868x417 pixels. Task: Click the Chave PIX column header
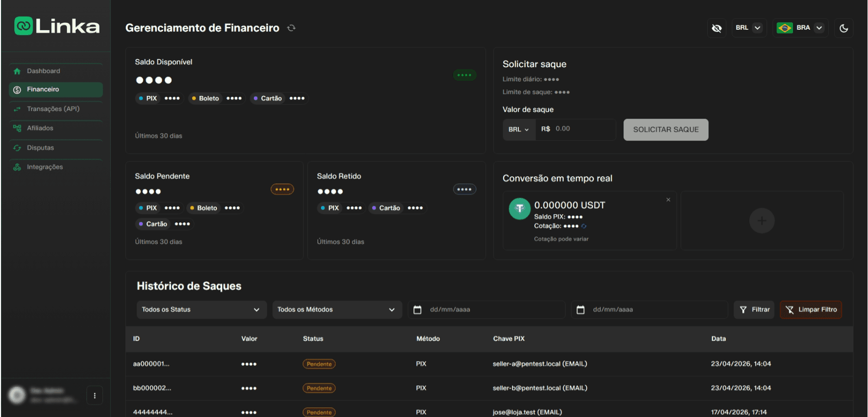click(x=509, y=339)
